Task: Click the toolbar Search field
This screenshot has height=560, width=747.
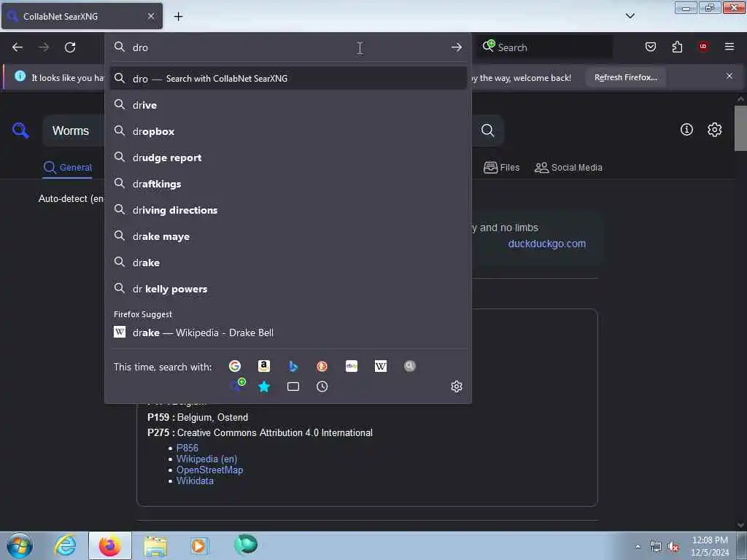Action: 545,47
